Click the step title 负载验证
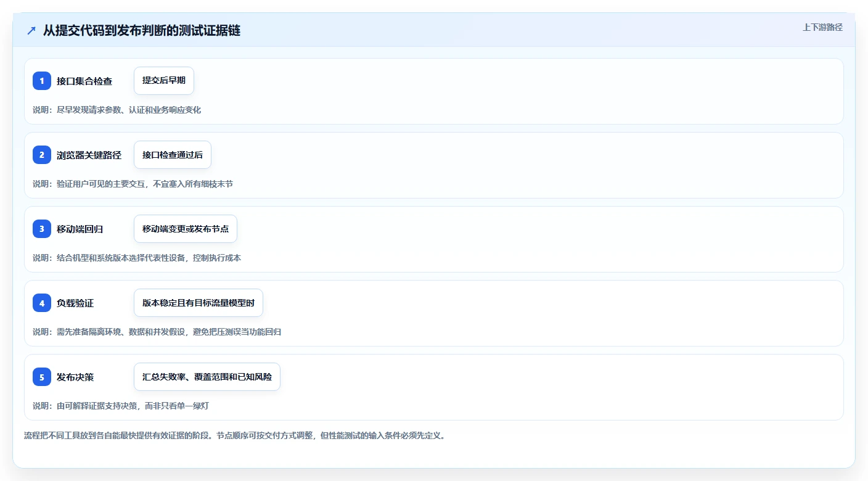The height and width of the screenshot is (481, 868). 75,303
